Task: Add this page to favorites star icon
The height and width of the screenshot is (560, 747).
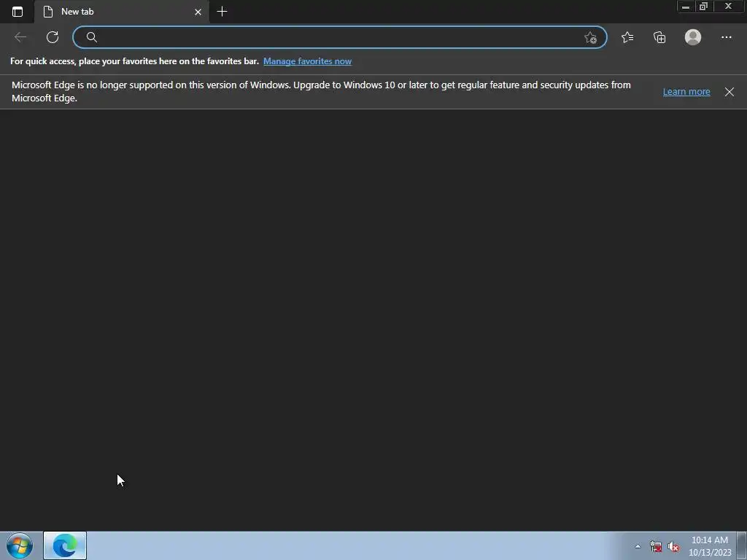Action: coord(590,38)
